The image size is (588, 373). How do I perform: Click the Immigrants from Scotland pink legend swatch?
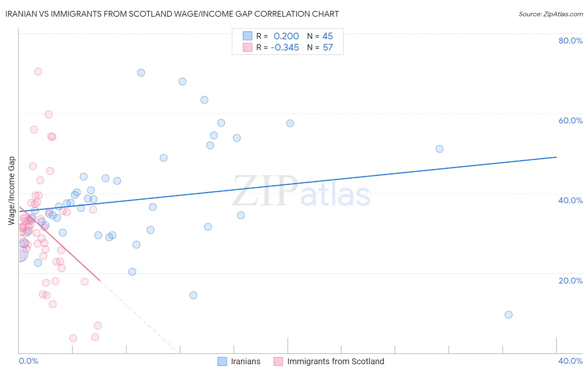[x=279, y=361]
